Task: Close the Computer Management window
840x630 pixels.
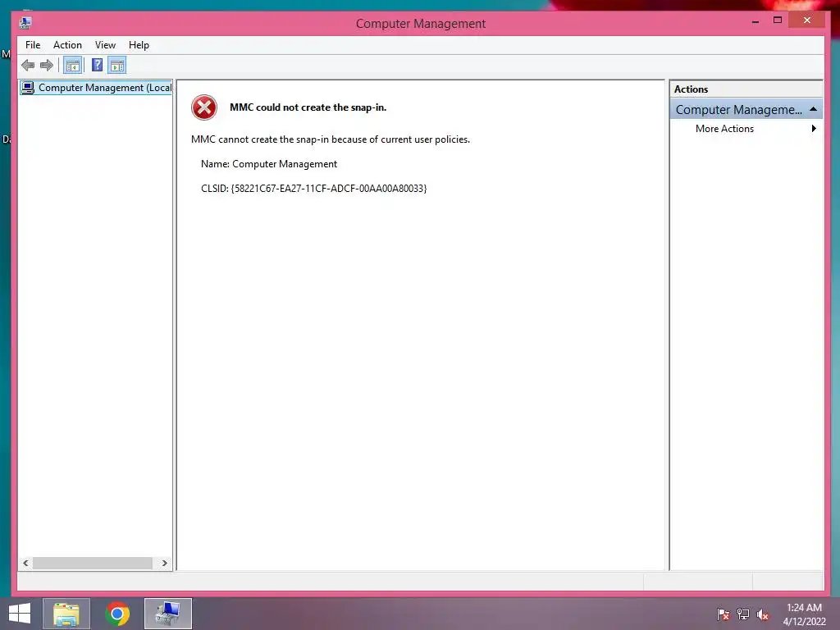Action: point(807,21)
